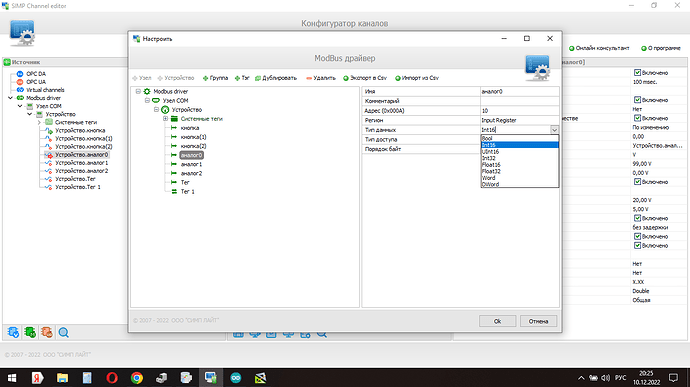Viewport: 690px width, 387px height.
Task: Click the OPC DA source icon
Action: (20, 74)
